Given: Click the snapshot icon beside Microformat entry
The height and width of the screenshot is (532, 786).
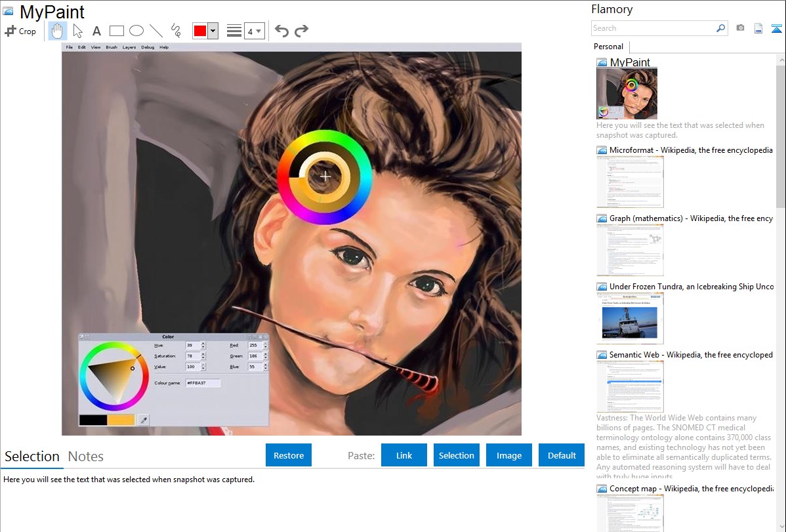Looking at the screenshot, I should click(x=602, y=150).
